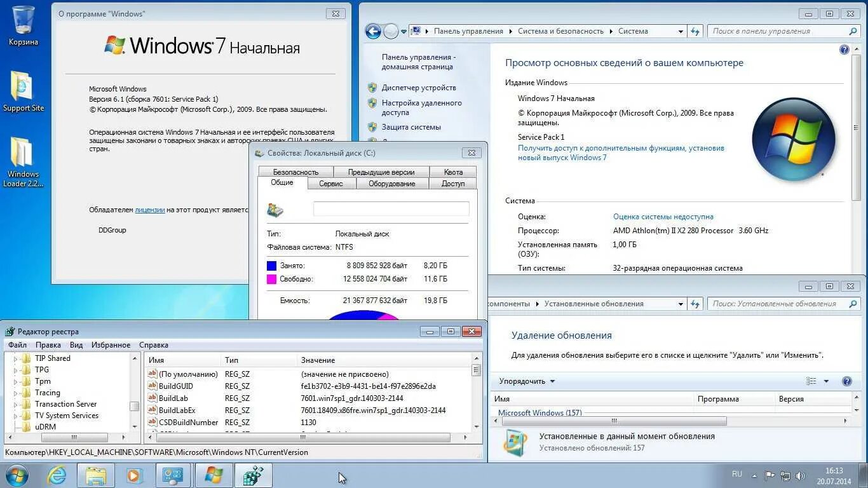Open the Правка menu in Registry Editor
The image size is (868, 488).
click(x=48, y=345)
